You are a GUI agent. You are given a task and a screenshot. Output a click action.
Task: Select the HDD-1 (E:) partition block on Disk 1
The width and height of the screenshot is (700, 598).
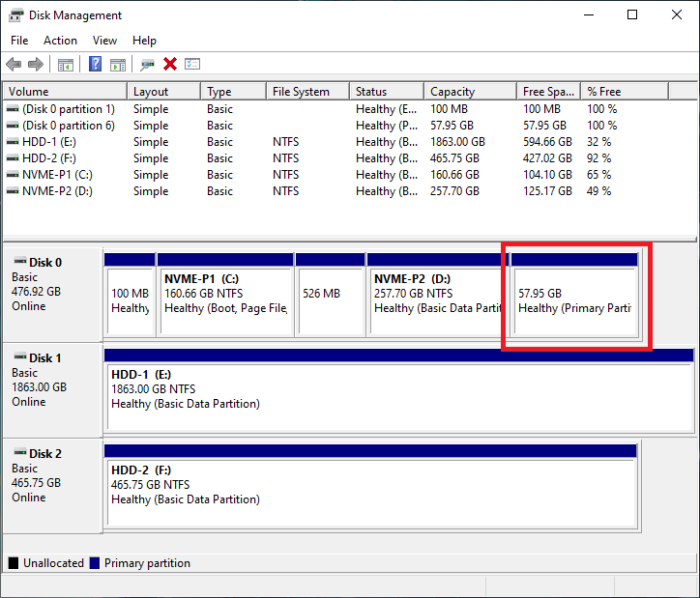[x=399, y=390]
